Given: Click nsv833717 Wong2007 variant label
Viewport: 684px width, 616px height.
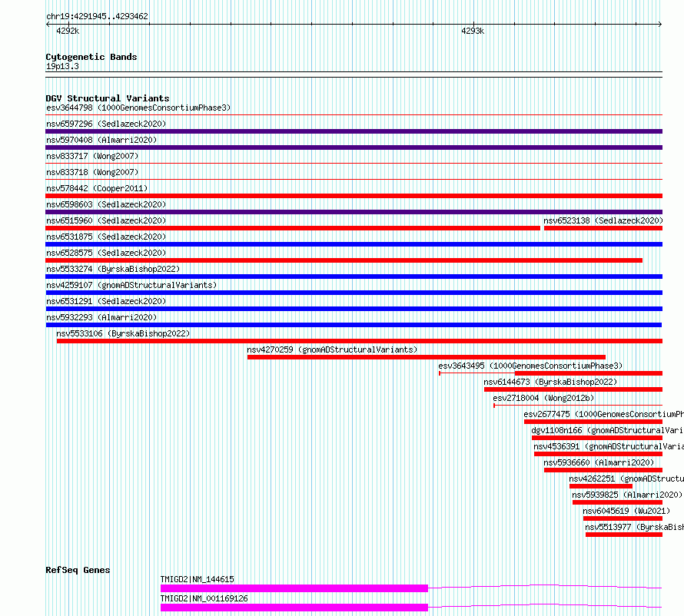Looking at the screenshot, I should (92, 156).
